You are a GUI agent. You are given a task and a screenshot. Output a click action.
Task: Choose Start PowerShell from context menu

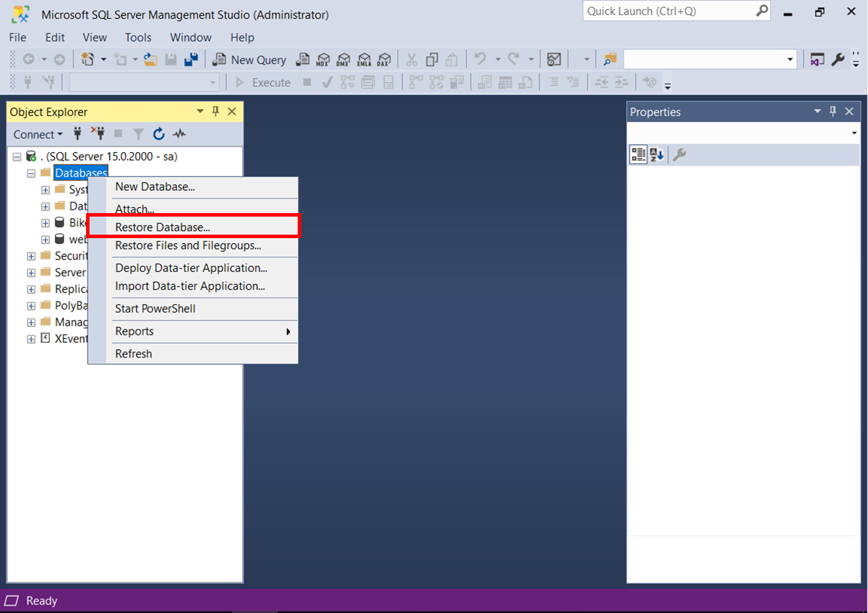(193, 309)
